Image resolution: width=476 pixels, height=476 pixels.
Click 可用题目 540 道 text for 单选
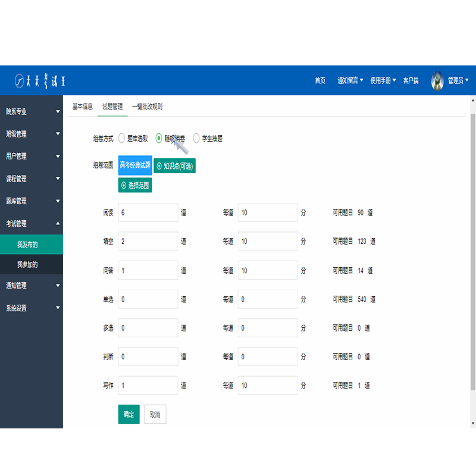click(x=354, y=299)
